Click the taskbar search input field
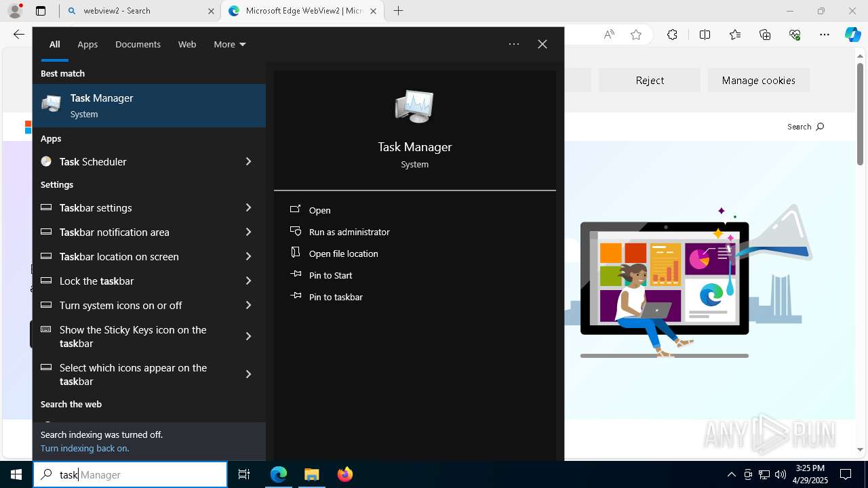 [130, 474]
